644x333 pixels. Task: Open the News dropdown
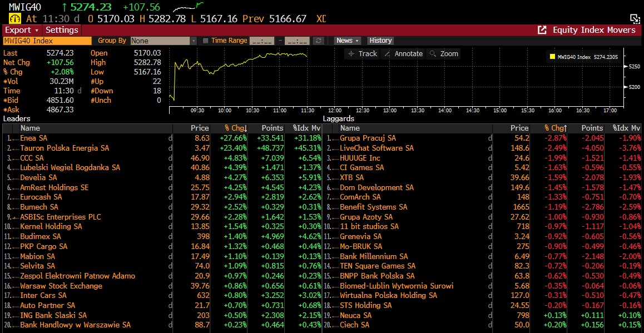click(x=348, y=41)
